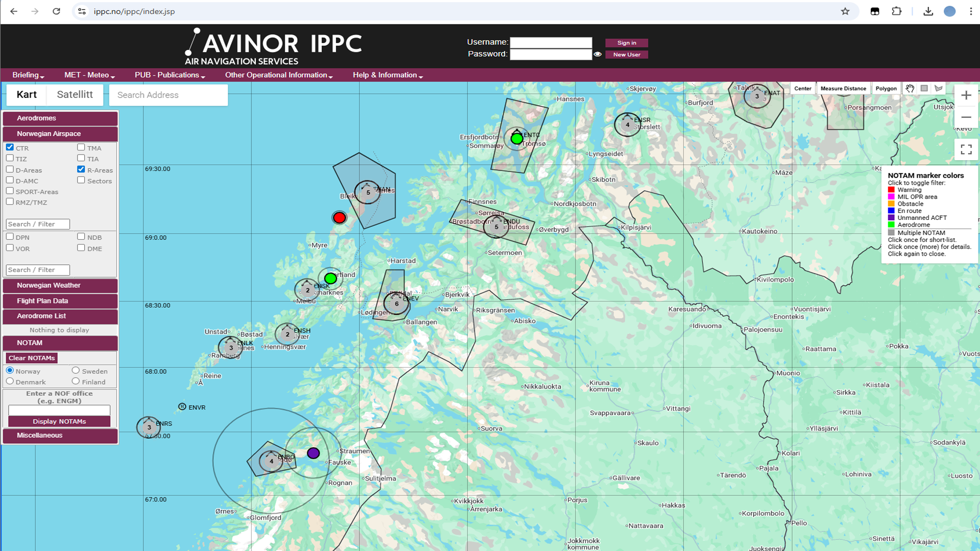Switch to the Satellitt map tab
This screenshot has height=551, width=980.
point(75,94)
